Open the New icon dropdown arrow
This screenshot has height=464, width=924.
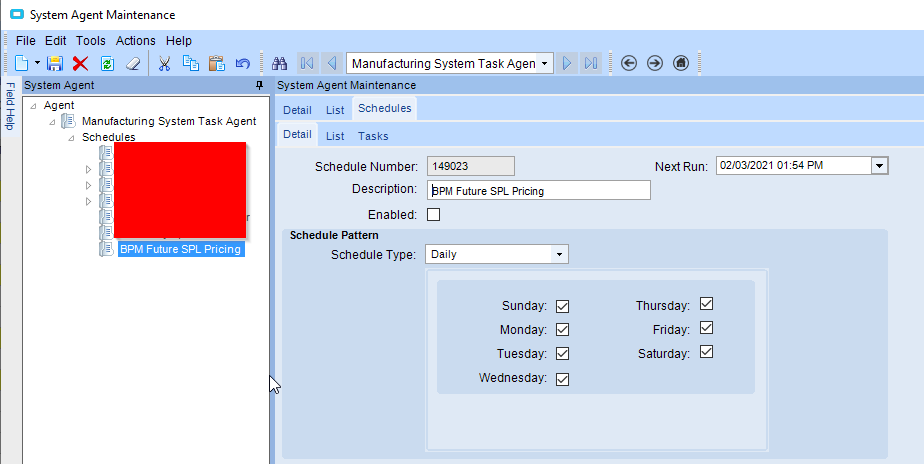[x=37, y=63]
